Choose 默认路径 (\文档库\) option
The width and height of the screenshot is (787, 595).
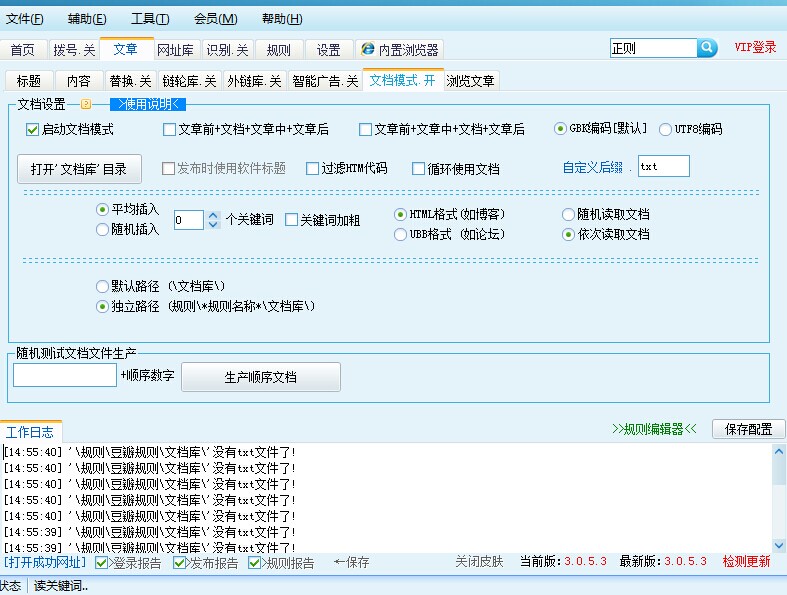102,286
